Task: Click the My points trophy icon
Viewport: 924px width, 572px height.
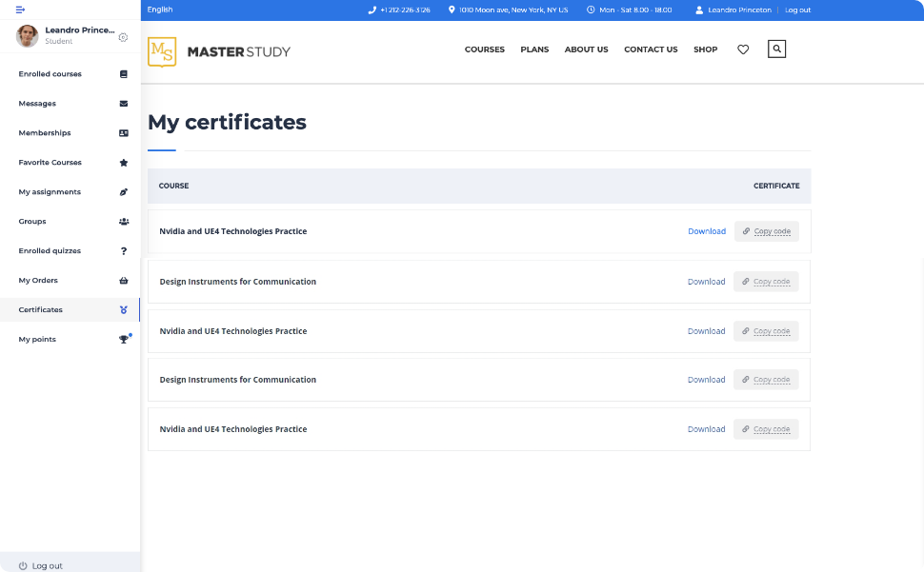Action: (124, 340)
